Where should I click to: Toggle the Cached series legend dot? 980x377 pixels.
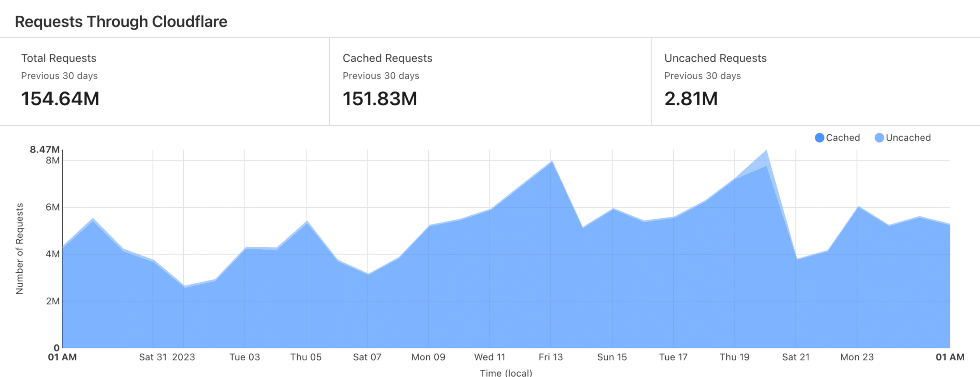[819, 138]
